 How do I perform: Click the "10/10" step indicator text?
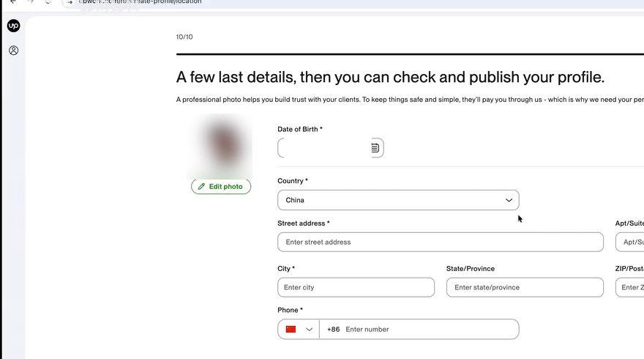[x=184, y=37]
